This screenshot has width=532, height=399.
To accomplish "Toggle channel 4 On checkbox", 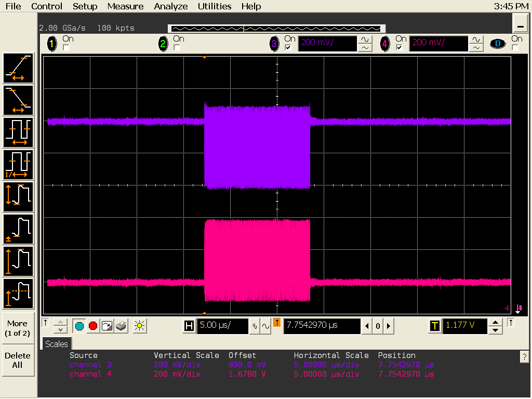I will tap(400, 47).
